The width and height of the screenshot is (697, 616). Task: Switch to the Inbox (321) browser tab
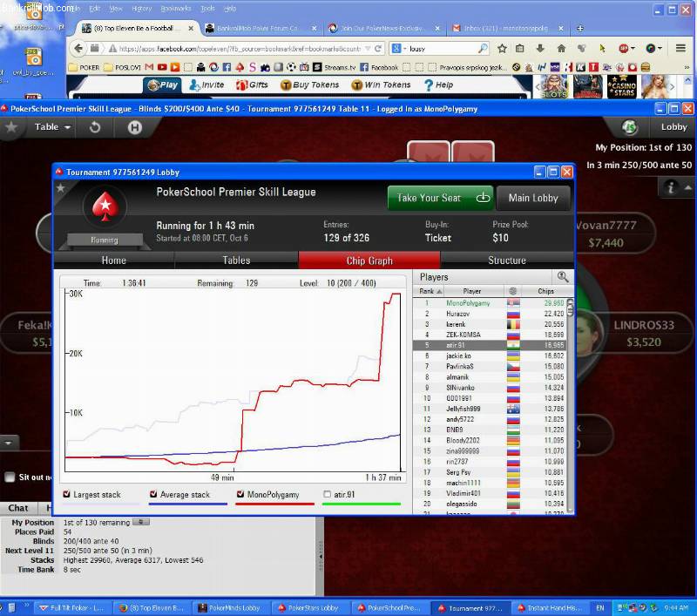[x=508, y=29]
